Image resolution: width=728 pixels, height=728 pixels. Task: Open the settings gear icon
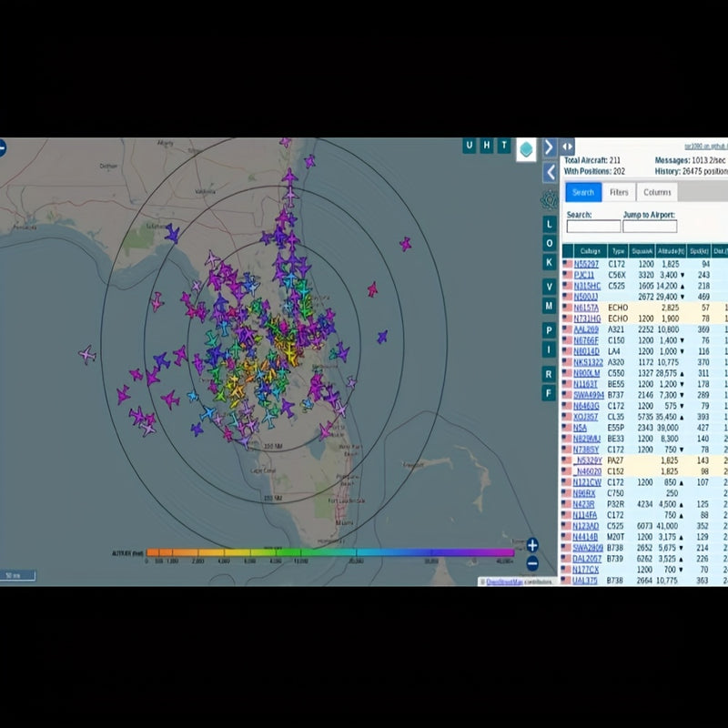549,199
